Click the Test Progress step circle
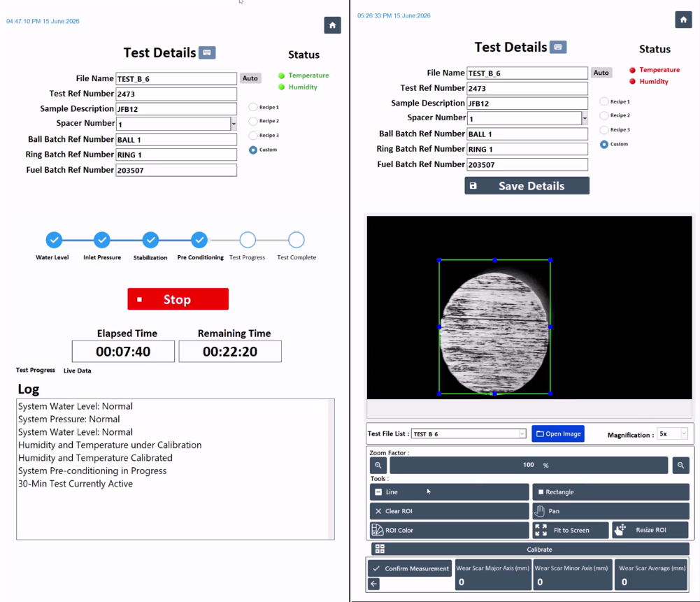 click(248, 240)
